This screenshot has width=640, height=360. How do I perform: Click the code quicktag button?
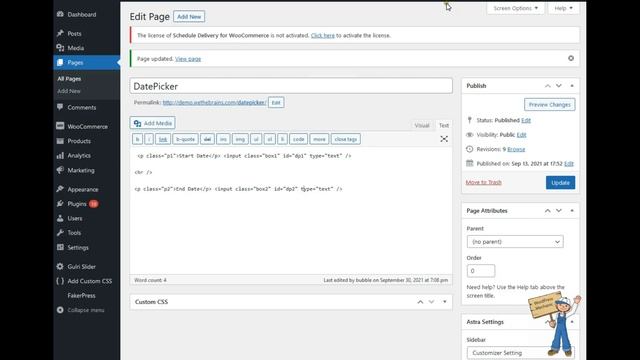(298, 139)
